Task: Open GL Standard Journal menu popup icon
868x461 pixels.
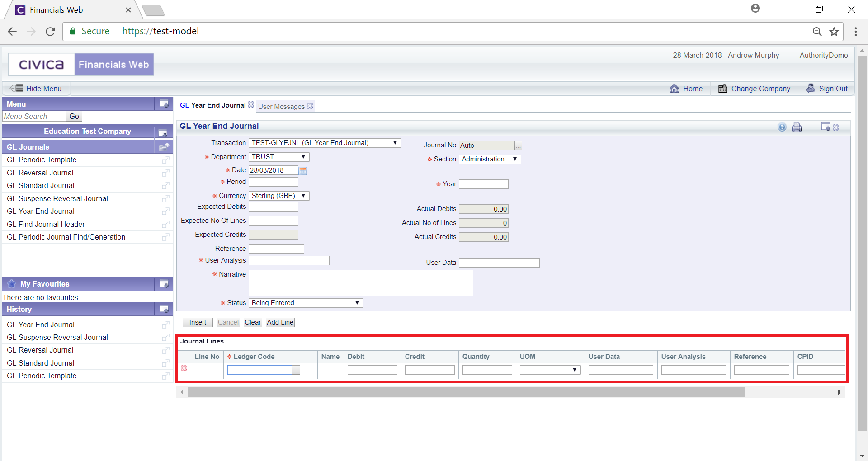Action: click(165, 186)
